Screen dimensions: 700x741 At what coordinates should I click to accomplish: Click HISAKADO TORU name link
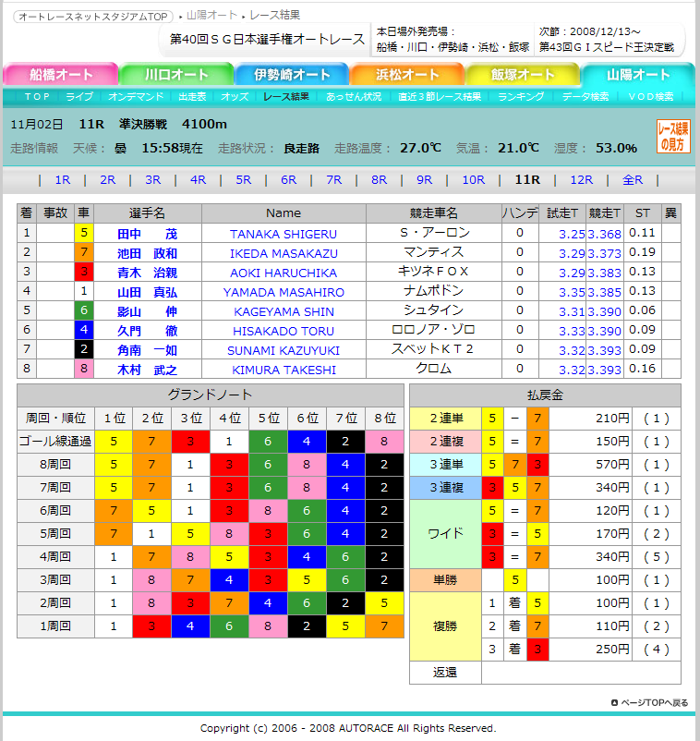pyautogui.click(x=284, y=331)
